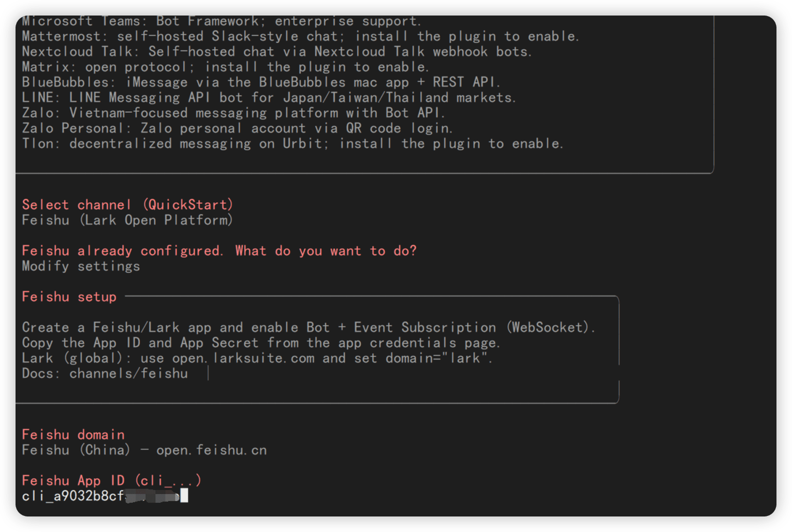The height and width of the screenshot is (532, 792).
Task: Click the 'Feishu App ID (cli_...)' prompt
Action: coord(111,480)
